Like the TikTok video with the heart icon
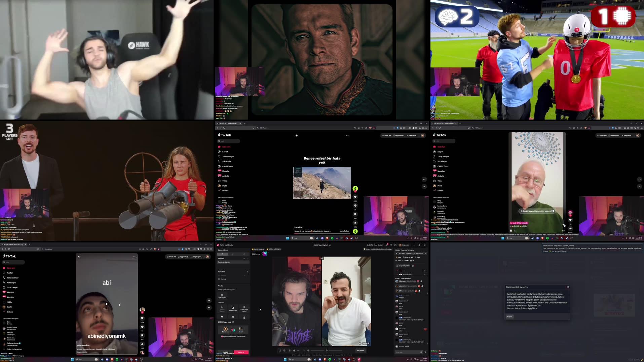644x362 pixels. tap(355, 197)
